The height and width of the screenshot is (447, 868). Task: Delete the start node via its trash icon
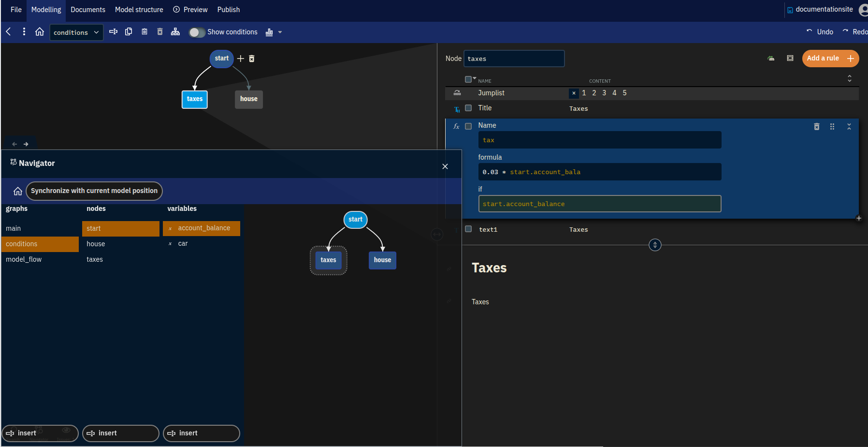click(252, 59)
